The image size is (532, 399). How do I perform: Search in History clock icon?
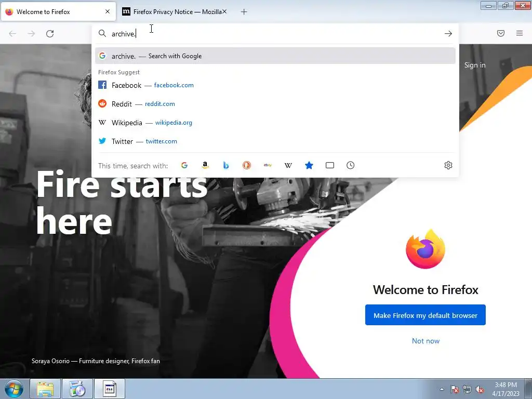click(351, 165)
